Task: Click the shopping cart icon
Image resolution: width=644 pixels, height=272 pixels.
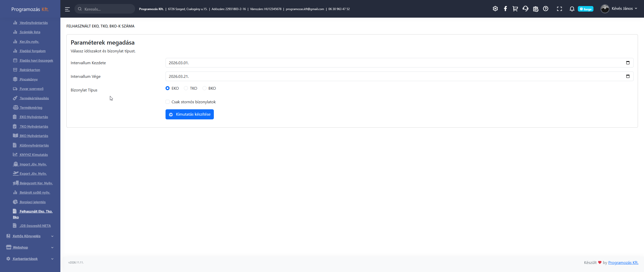Action: point(515,9)
